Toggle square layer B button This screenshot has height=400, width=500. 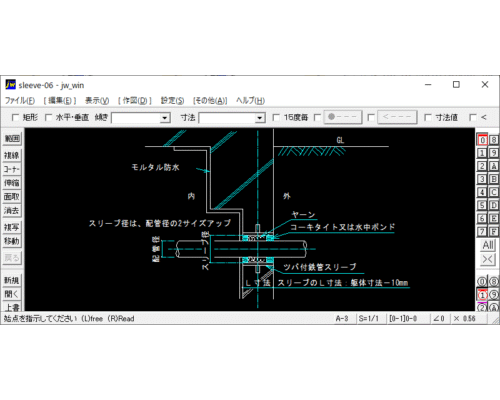click(494, 179)
